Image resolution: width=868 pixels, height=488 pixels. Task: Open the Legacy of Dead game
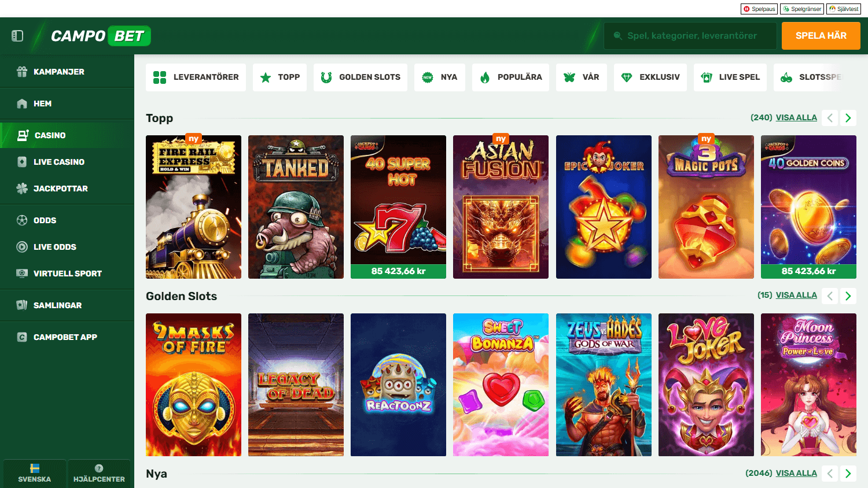click(296, 385)
